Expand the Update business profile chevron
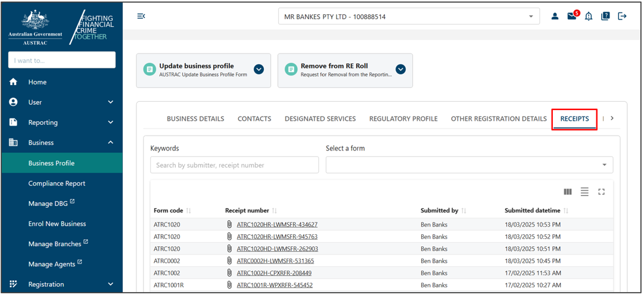 coord(259,69)
